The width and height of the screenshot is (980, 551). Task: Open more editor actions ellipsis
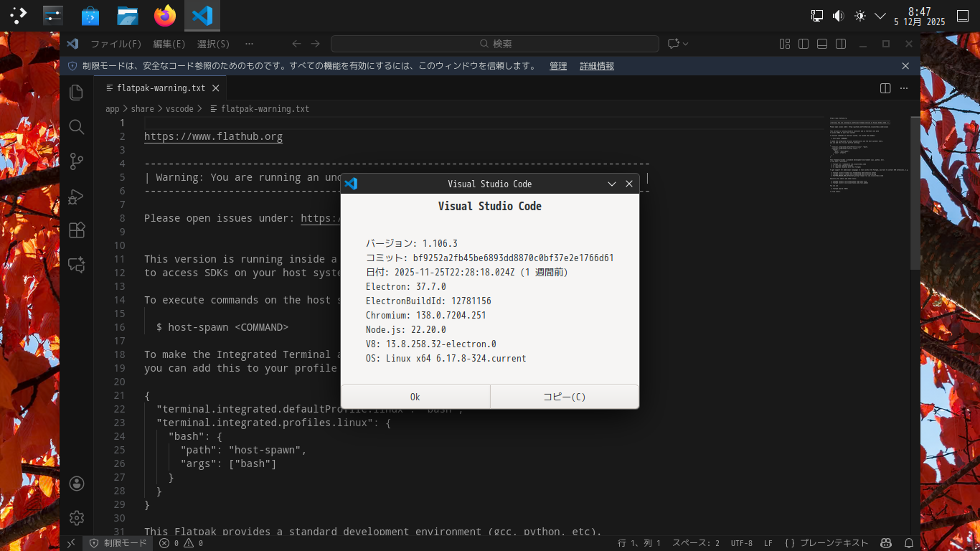coord(904,88)
